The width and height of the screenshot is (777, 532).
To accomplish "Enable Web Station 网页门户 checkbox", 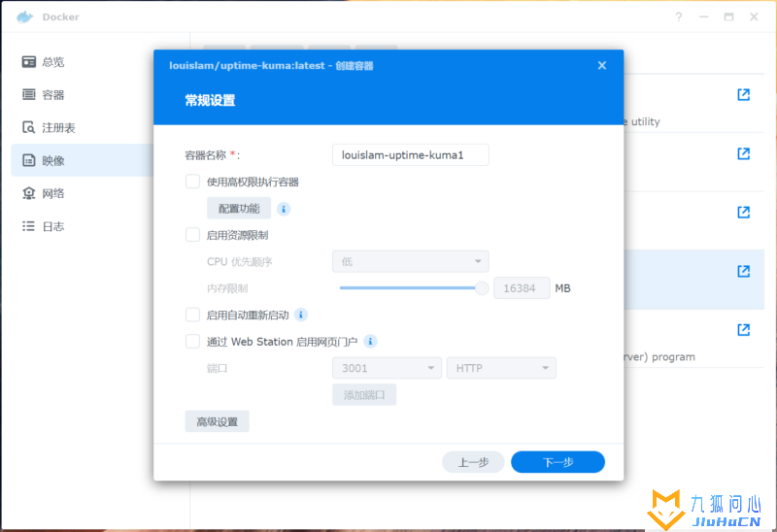I will coord(192,342).
